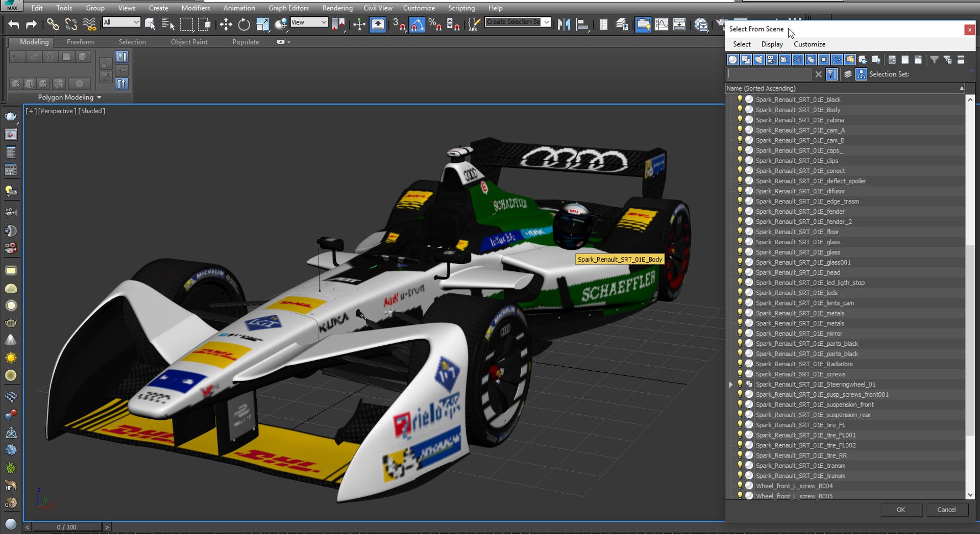
Task: Open the Curve Editor from toolbar
Action: [x=661, y=24]
